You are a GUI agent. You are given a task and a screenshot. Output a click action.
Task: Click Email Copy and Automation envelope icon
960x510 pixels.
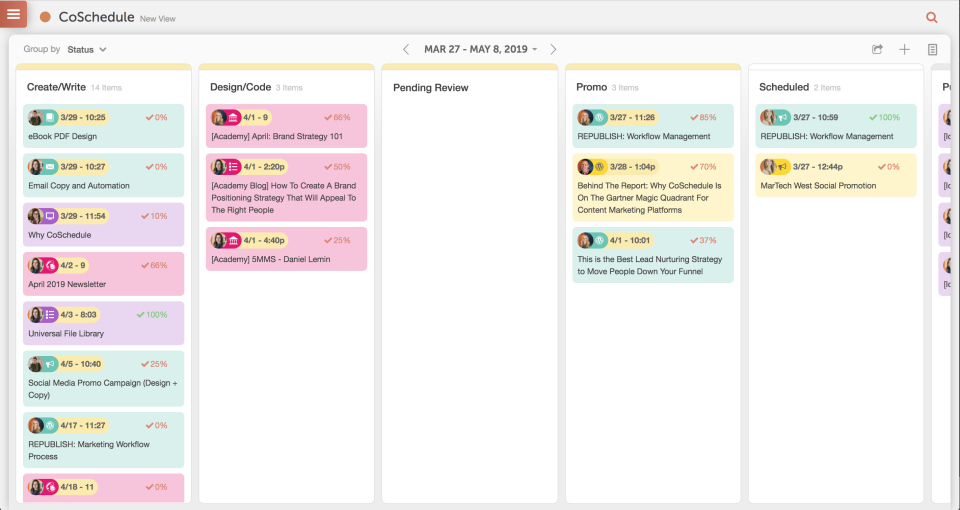point(50,167)
